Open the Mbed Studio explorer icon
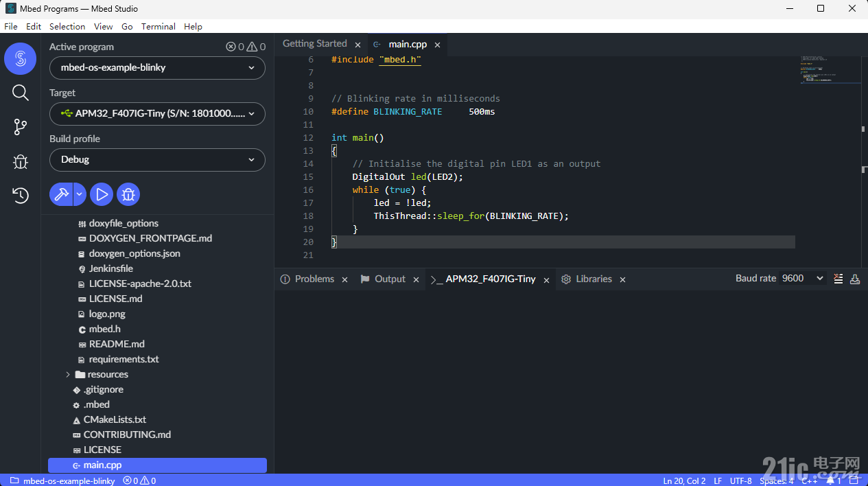Viewport: 868px width, 486px height. coord(21,59)
